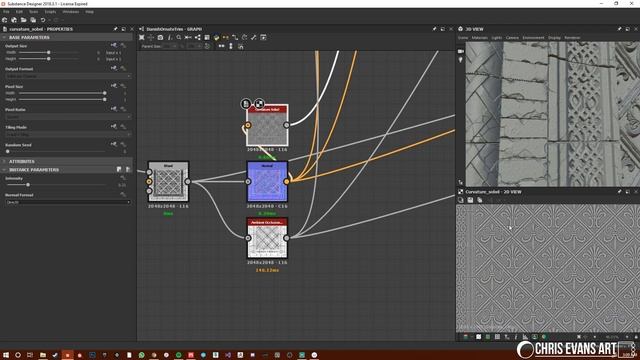640x360 pixels.
Task: Open Materials menu in 3D View
Action: (x=480, y=38)
